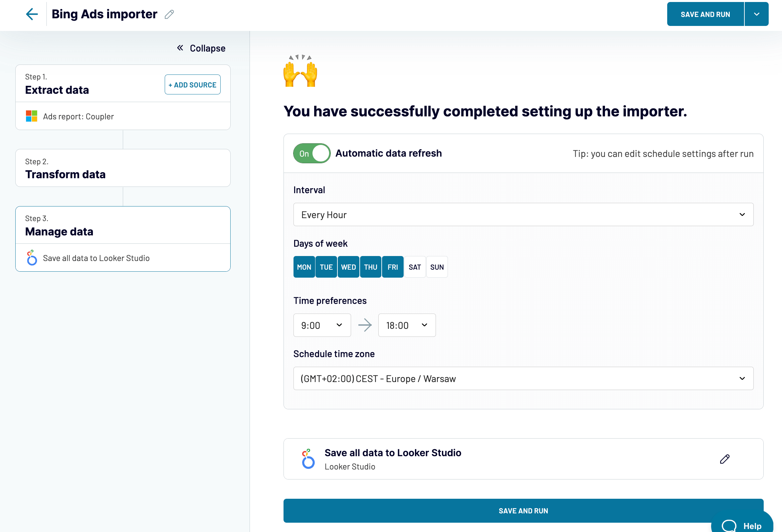Click the Save all data to Looker Studio card
The height and width of the screenshot is (532, 782).
pos(523,459)
